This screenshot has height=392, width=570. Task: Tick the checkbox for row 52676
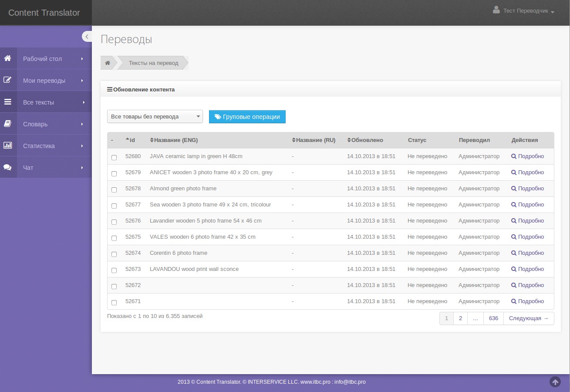[114, 222]
